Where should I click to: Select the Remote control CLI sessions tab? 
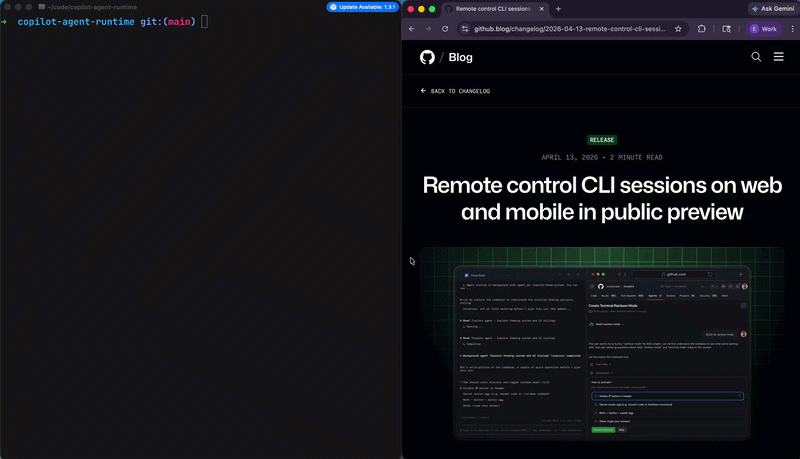[x=493, y=9]
